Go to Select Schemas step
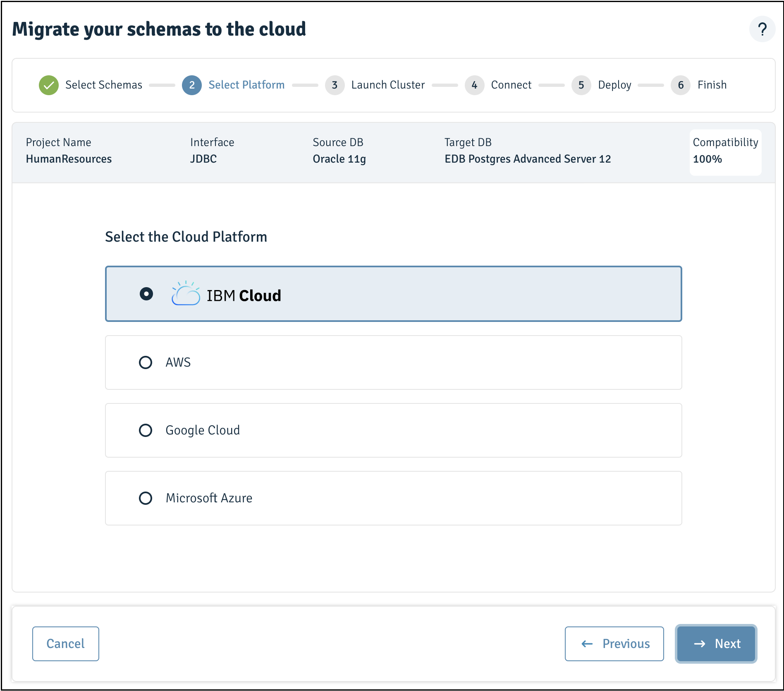Screen dimensions: 784x691 coord(104,85)
